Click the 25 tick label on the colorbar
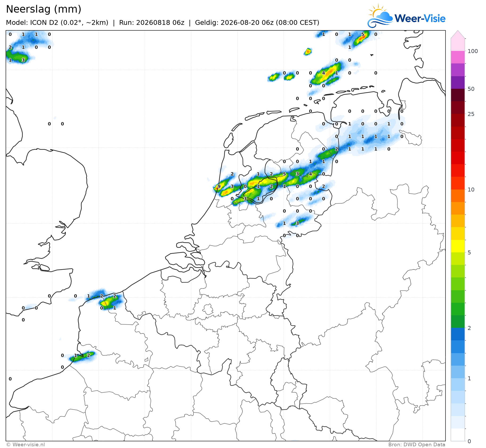Image resolution: width=486 pixels, height=448 pixels. 471,114
